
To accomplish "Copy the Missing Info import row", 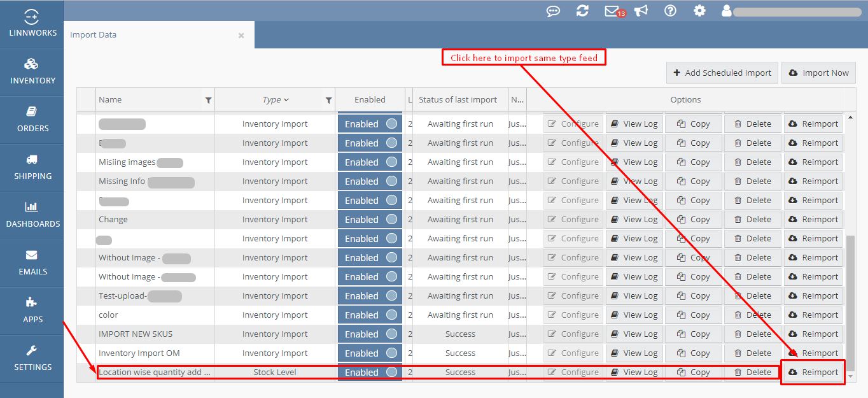I will click(x=693, y=181).
